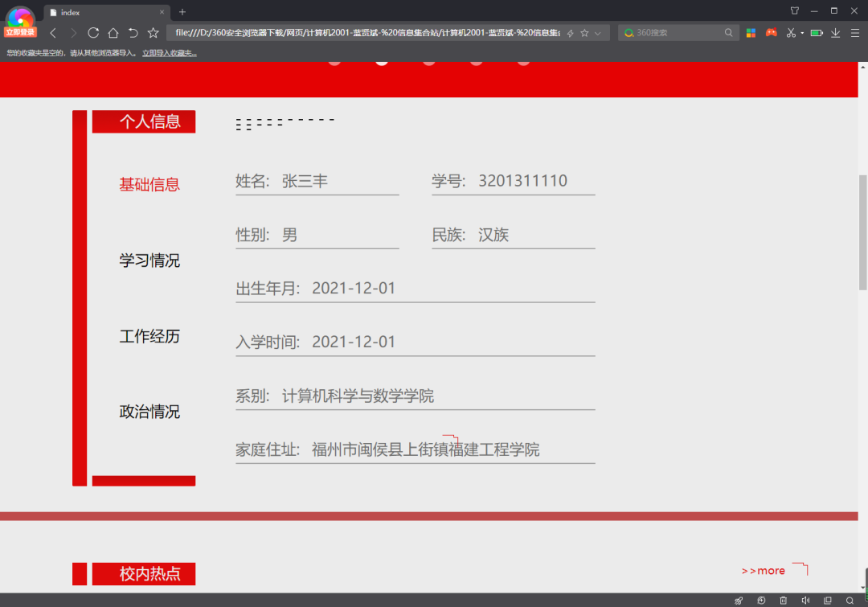Mute page sound with speaker icon

pos(805,601)
